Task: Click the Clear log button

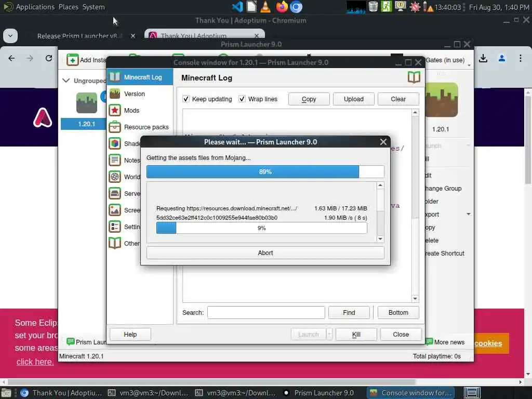Action: coord(398,99)
